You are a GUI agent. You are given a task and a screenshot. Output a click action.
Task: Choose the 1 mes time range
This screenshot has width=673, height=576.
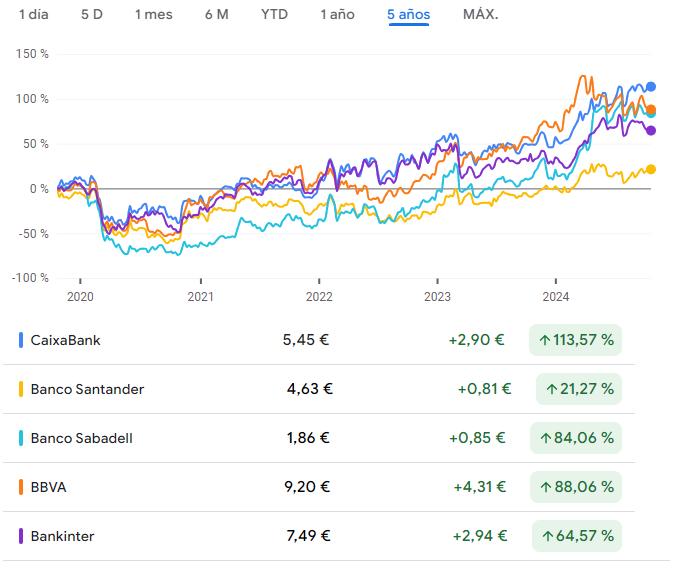click(x=153, y=14)
